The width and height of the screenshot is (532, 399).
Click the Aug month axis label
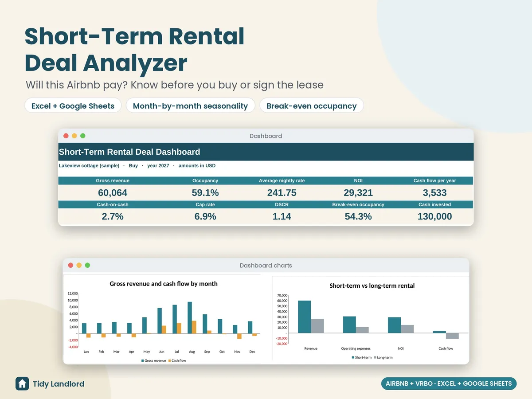pos(192,352)
